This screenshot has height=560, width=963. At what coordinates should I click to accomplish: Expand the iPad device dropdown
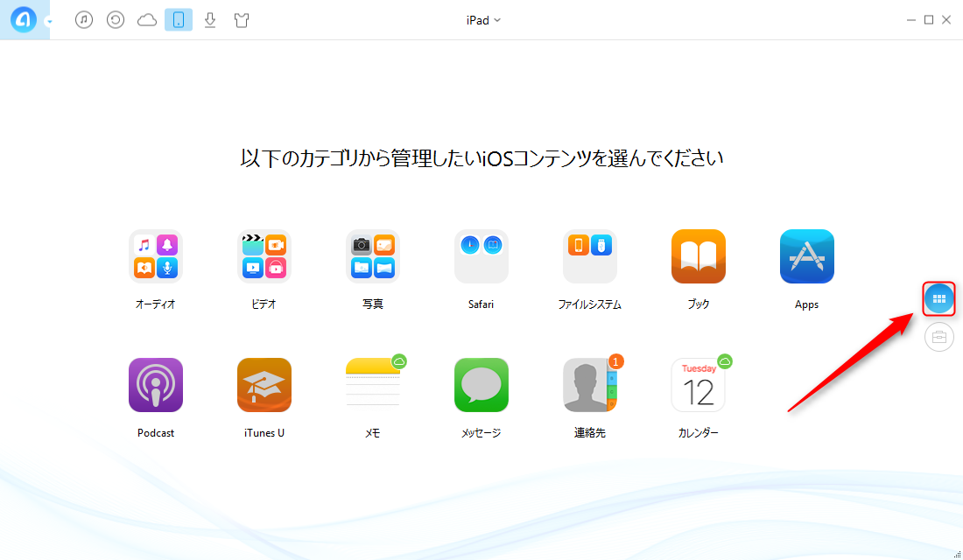tap(483, 20)
